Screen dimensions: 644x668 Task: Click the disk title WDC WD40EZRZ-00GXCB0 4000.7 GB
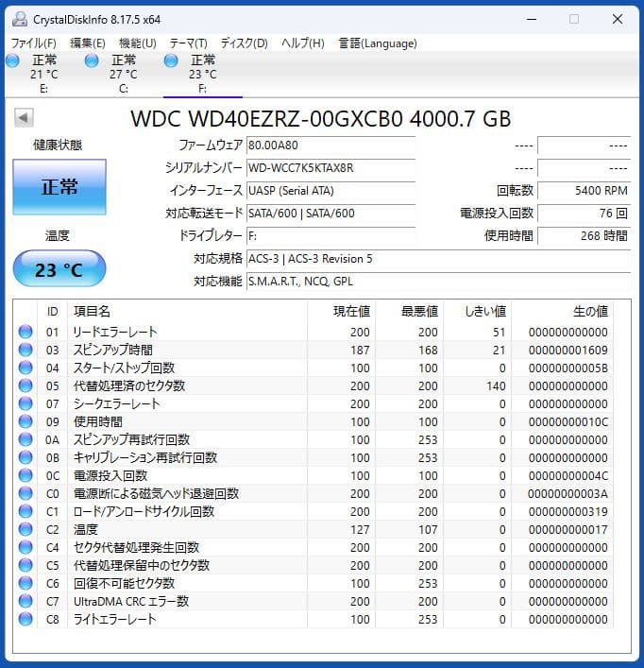(320, 119)
